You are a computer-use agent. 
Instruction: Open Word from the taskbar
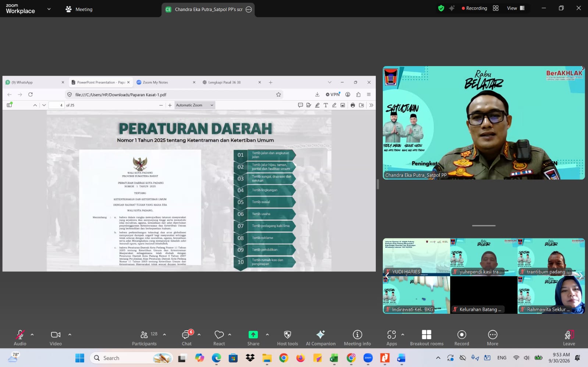pos(401,358)
